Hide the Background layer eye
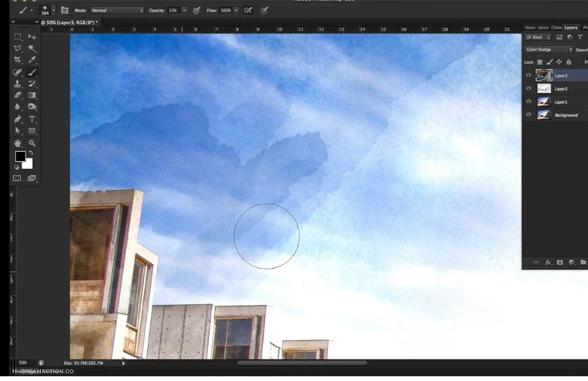Viewport: 588px width, 381px height. coord(528,115)
